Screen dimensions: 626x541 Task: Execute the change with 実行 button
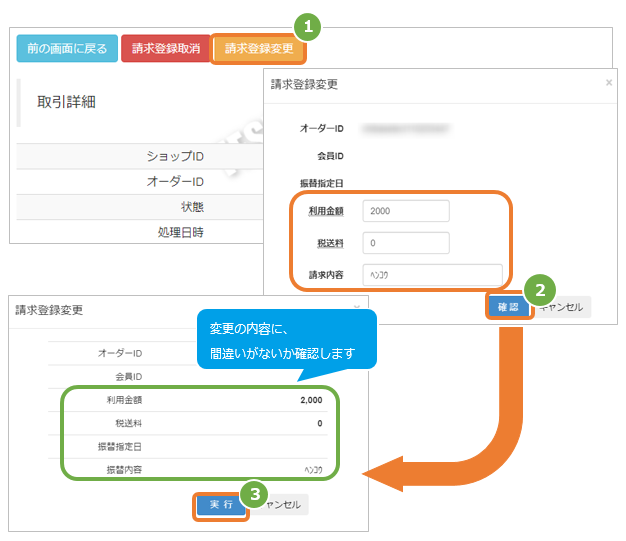[x=221, y=505]
